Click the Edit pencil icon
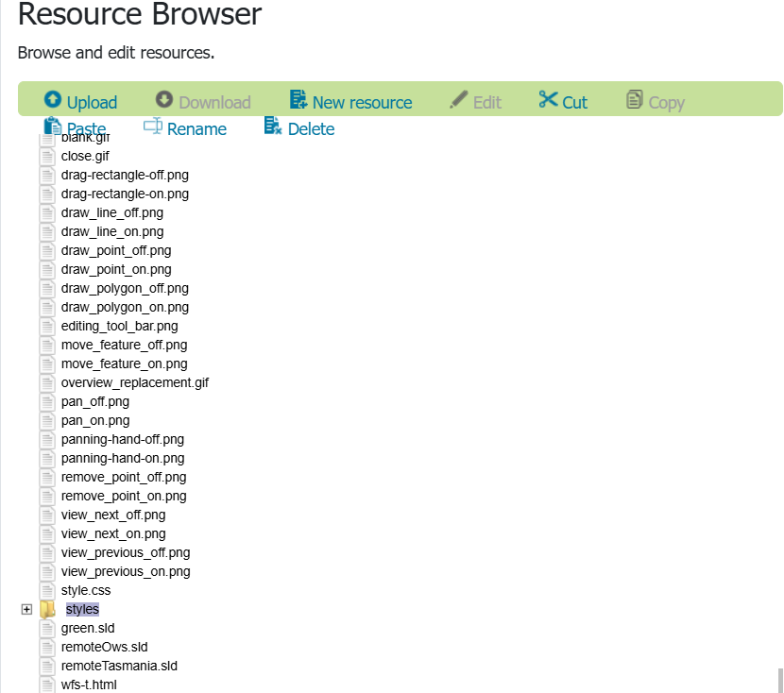 pos(459,99)
